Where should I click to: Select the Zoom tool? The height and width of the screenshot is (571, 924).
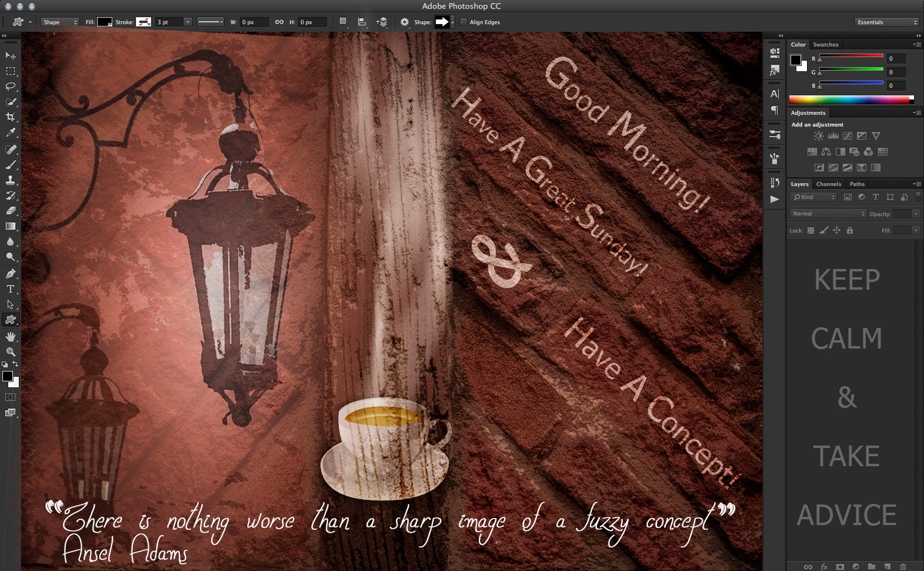click(10, 352)
